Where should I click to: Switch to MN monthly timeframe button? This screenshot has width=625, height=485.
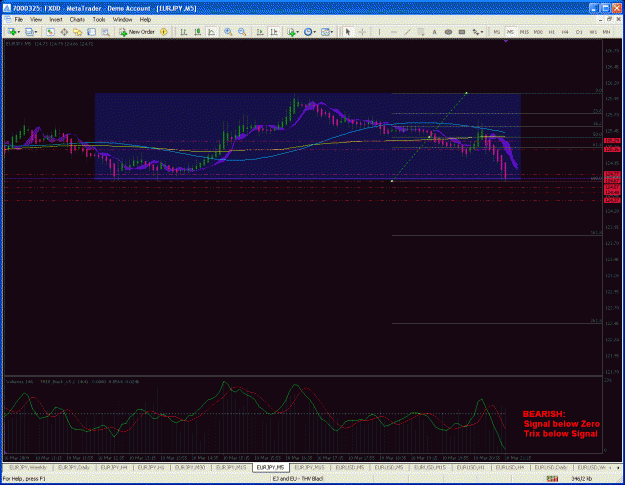click(606, 32)
